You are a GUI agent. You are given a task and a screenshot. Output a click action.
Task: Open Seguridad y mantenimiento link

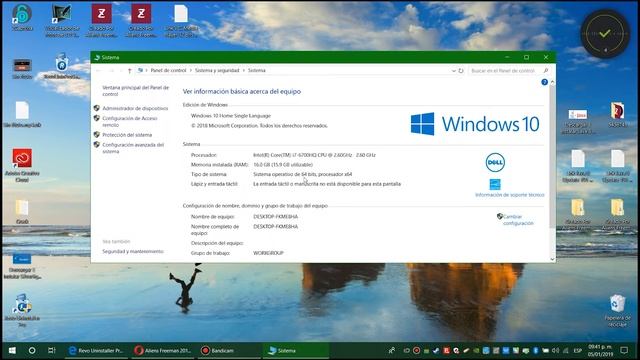coord(133,251)
